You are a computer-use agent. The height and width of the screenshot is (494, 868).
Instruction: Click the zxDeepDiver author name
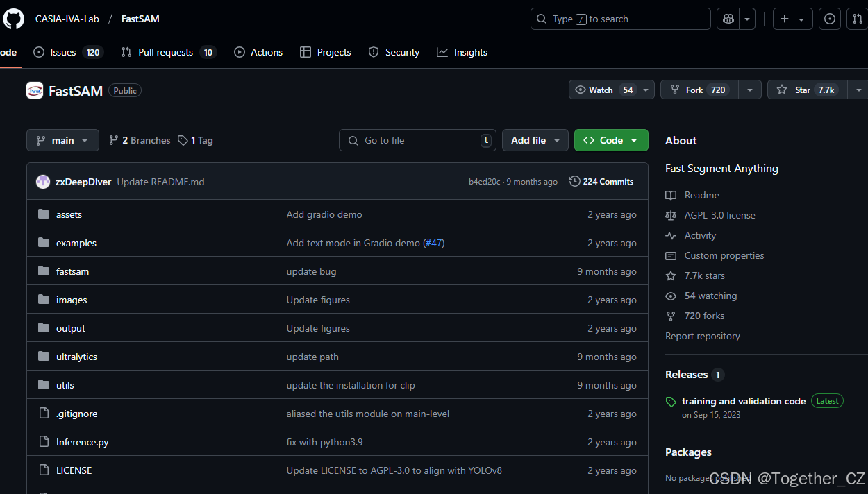[x=83, y=182]
